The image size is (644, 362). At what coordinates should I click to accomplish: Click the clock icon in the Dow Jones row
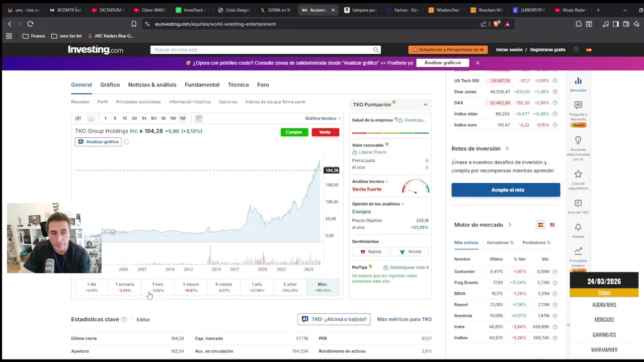tap(554, 92)
